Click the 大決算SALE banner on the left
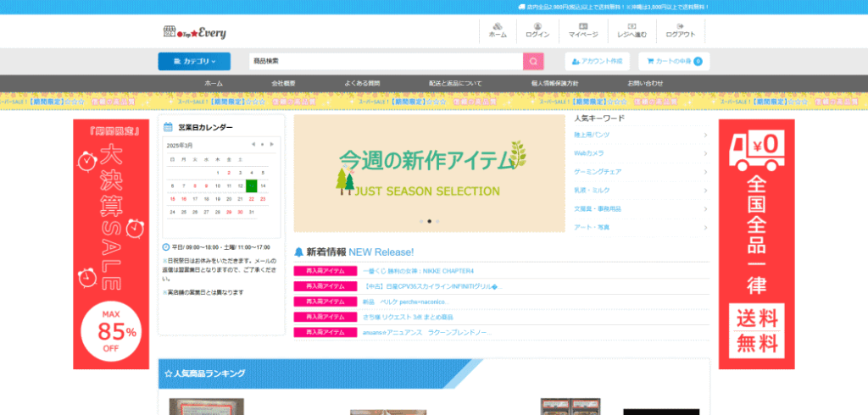The image size is (868, 415). point(111,244)
